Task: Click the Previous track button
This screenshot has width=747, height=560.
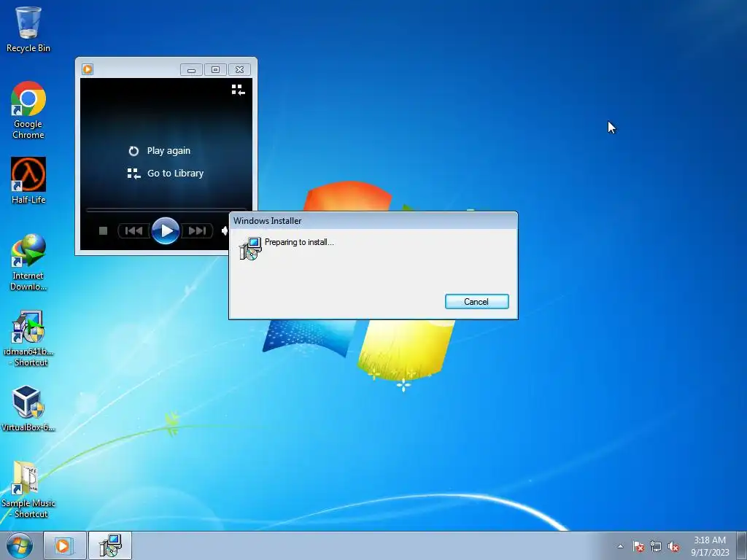Action: [x=134, y=231]
